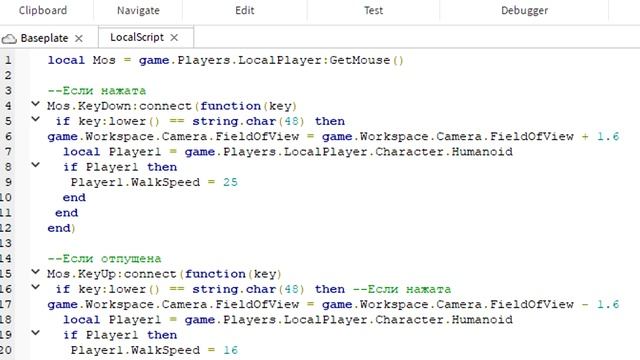
Task: Close the LocalScript tab
Action: click(x=174, y=38)
